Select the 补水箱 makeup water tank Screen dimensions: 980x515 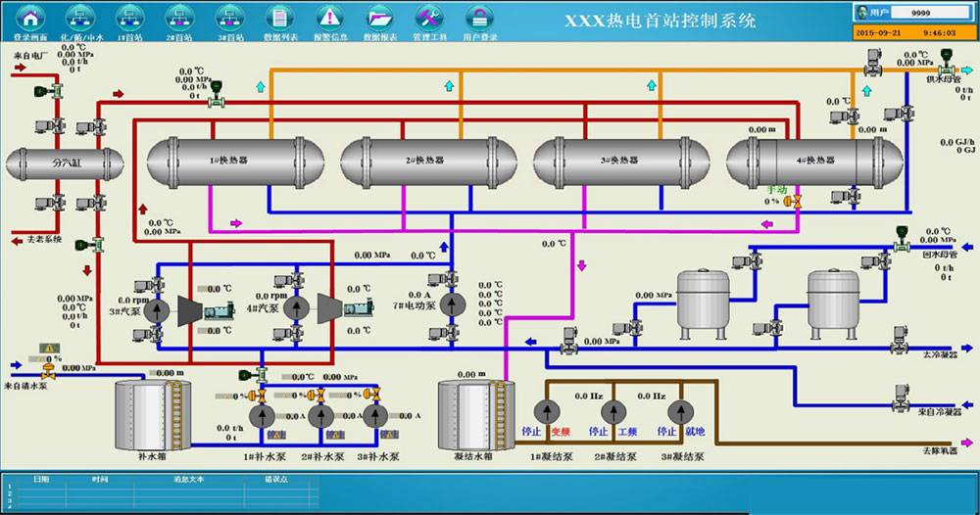(153, 414)
